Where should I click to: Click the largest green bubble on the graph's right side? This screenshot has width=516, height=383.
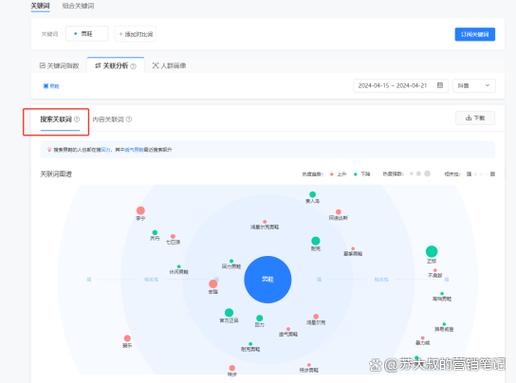tap(432, 252)
